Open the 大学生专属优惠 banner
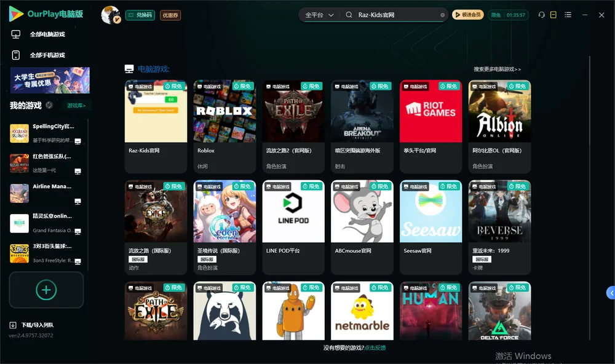This screenshot has height=364, width=615. pyautogui.click(x=50, y=81)
